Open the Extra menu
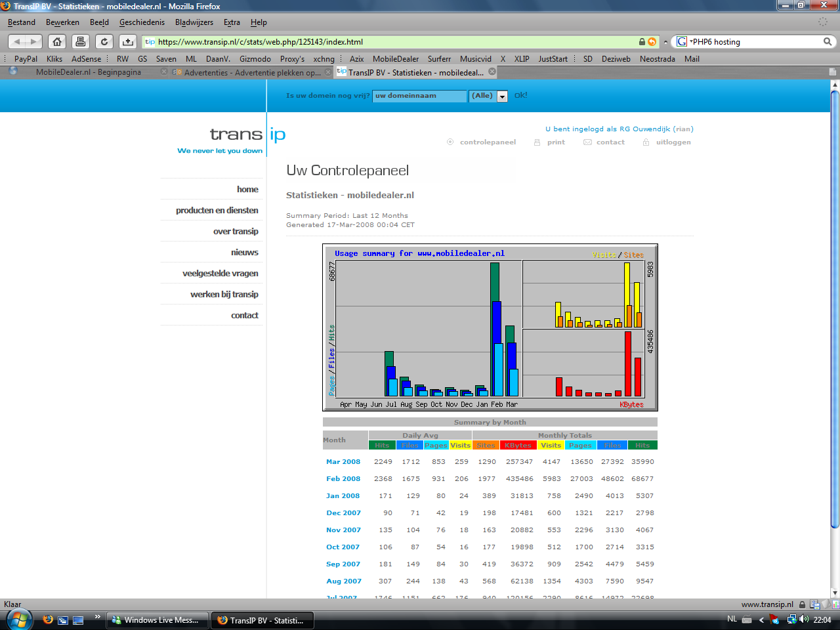Viewport: 840px width, 630px height. [232, 22]
